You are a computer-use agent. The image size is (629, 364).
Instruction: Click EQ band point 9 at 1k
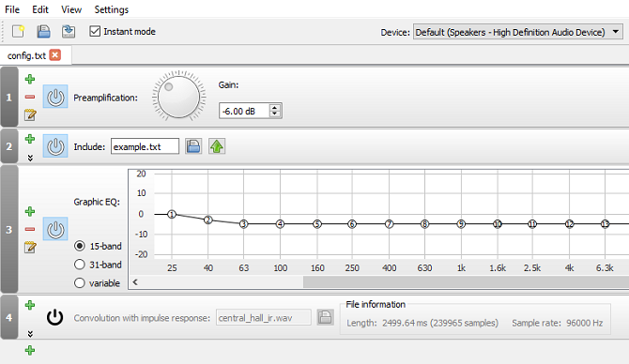(461, 223)
